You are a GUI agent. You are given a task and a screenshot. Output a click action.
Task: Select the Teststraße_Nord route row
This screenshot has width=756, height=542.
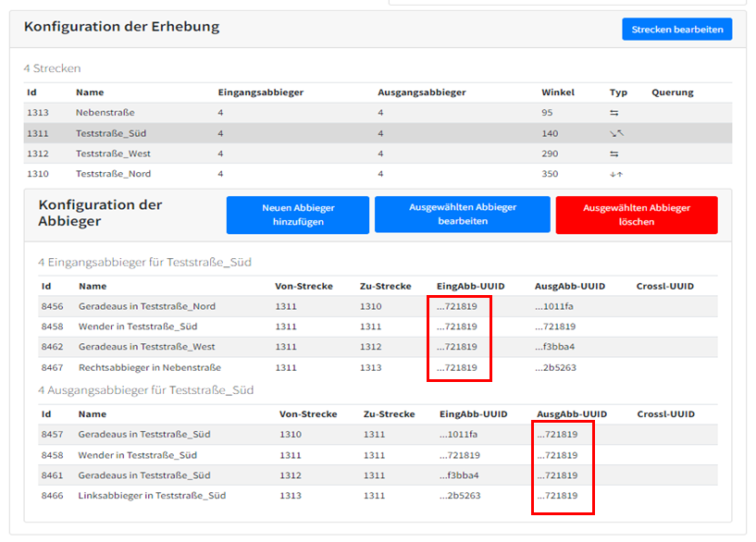(x=378, y=174)
